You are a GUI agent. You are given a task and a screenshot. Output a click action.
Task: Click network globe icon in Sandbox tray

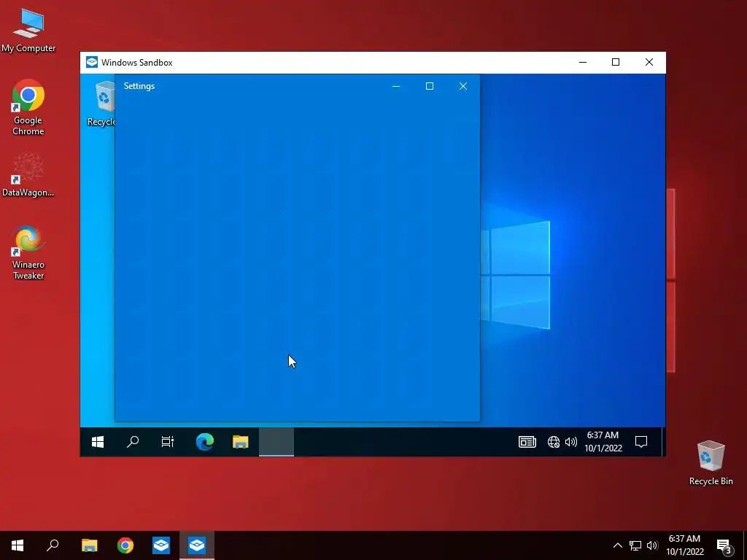553,442
